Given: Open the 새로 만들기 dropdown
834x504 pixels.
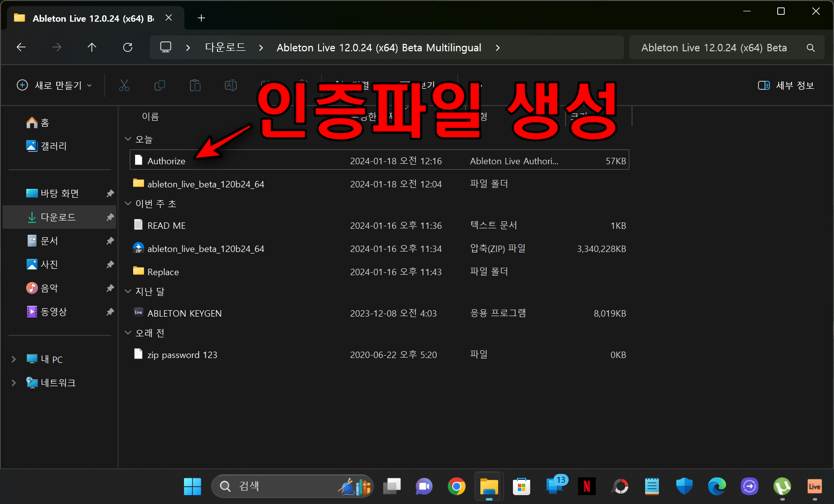Looking at the screenshot, I should (54, 85).
